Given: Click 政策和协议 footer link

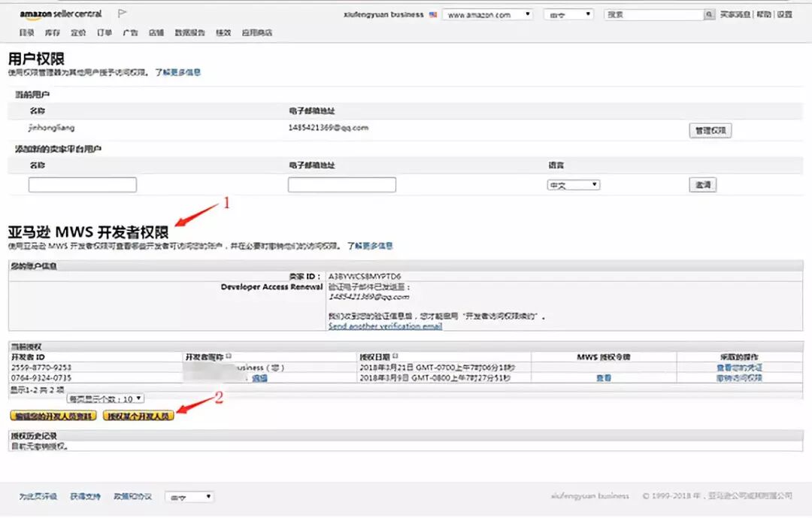Looking at the screenshot, I should [x=132, y=496].
